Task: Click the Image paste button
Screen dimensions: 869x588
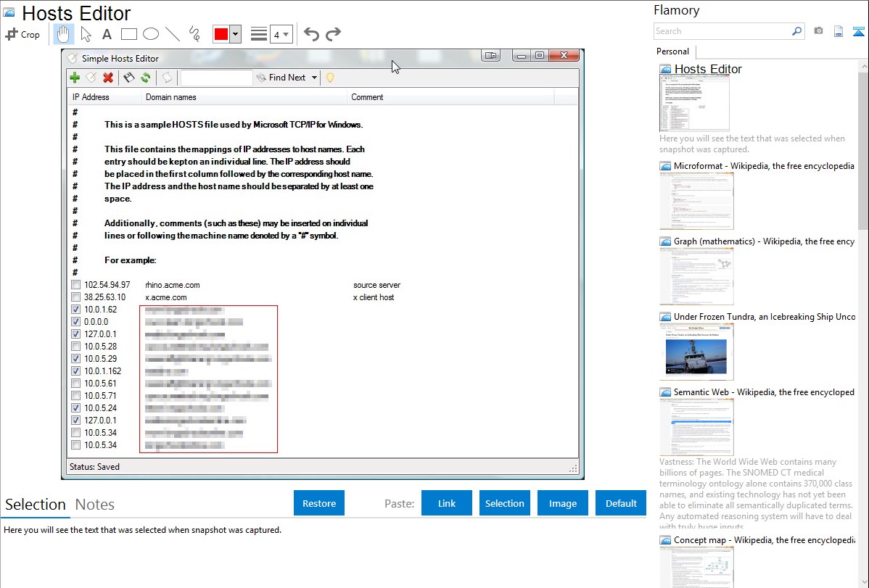Action: click(562, 503)
